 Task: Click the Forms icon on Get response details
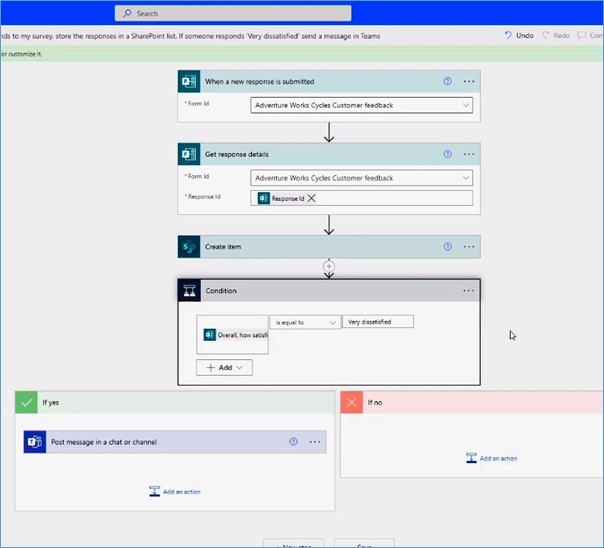pyautogui.click(x=189, y=154)
